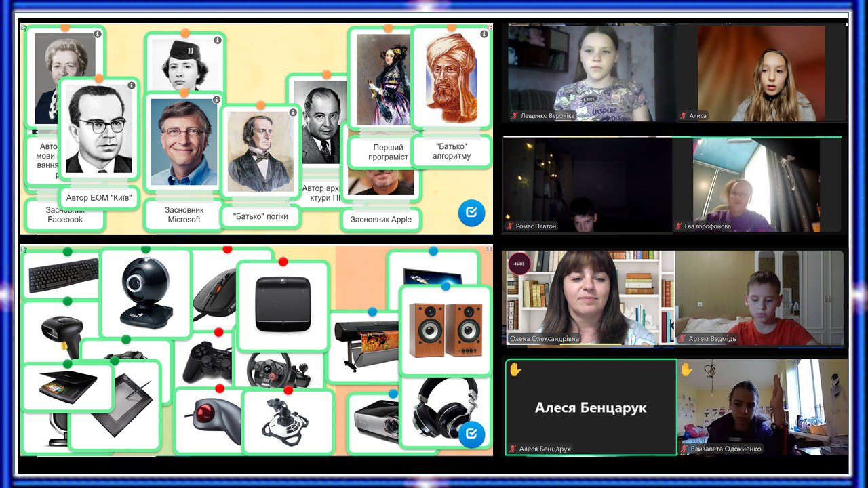Image resolution: width=868 pixels, height=488 pixels.
Task: Select Олена Олександрівна's video tile
Action: click(x=590, y=298)
